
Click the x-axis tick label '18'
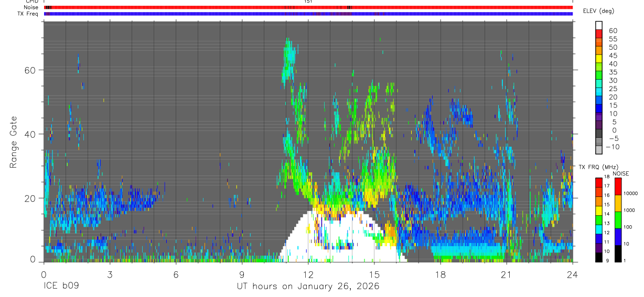point(441,274)
